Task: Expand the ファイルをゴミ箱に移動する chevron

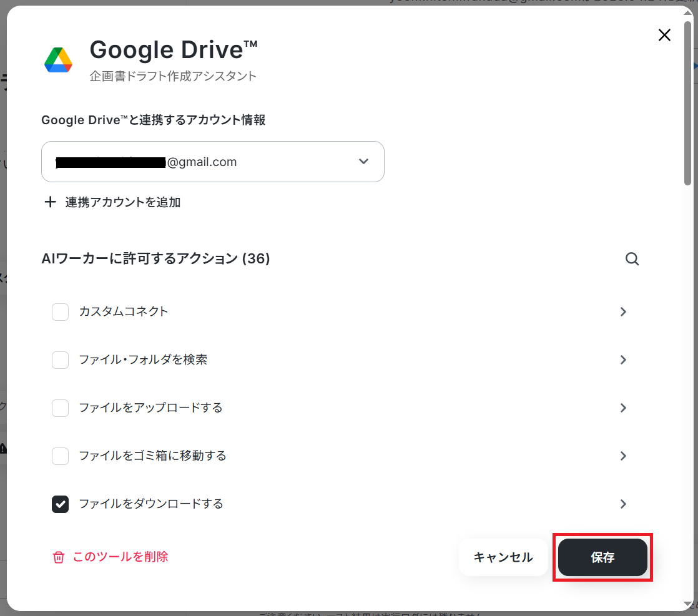Action: (623, 456)
